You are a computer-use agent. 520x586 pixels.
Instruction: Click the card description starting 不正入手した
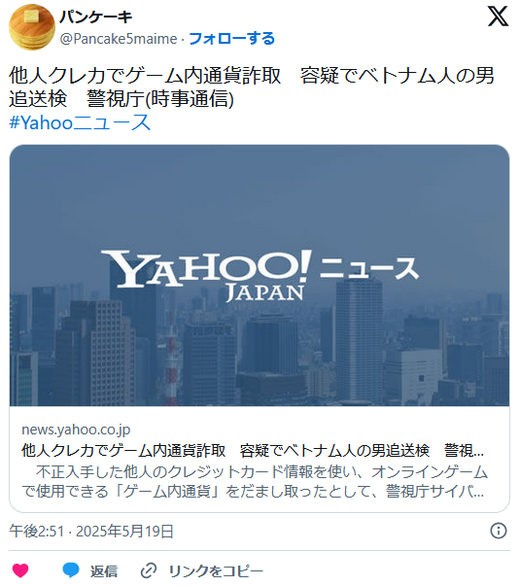[x=254, y=482]
